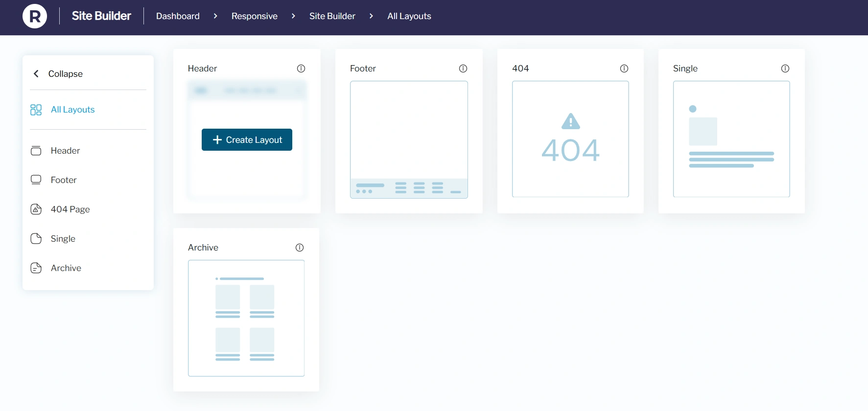Open the Footer layout thumbnail
868x411 pixels.
409,139
